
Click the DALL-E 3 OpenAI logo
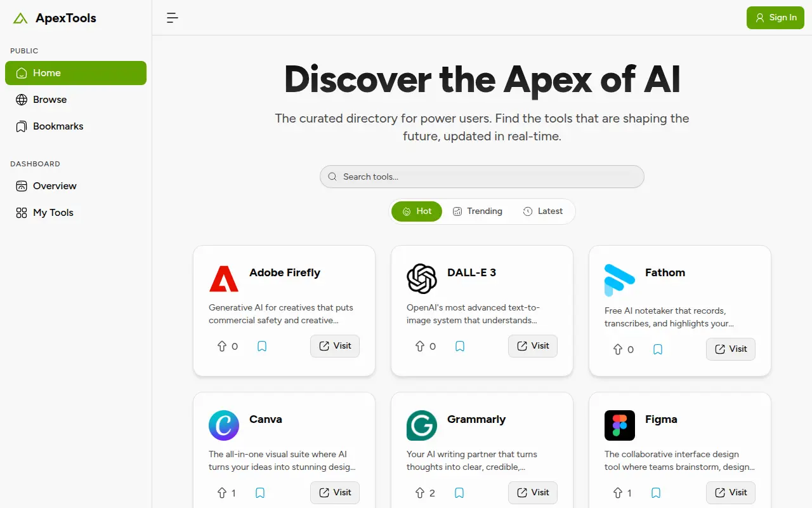coord(422,279)
